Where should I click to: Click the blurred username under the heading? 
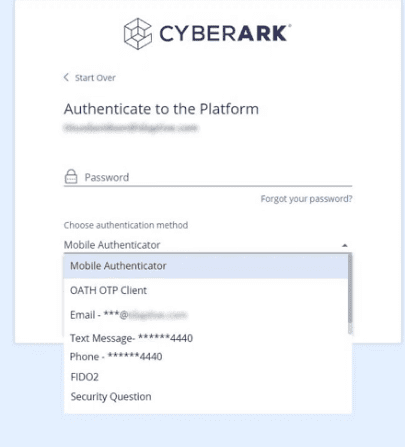coord(131,127)
